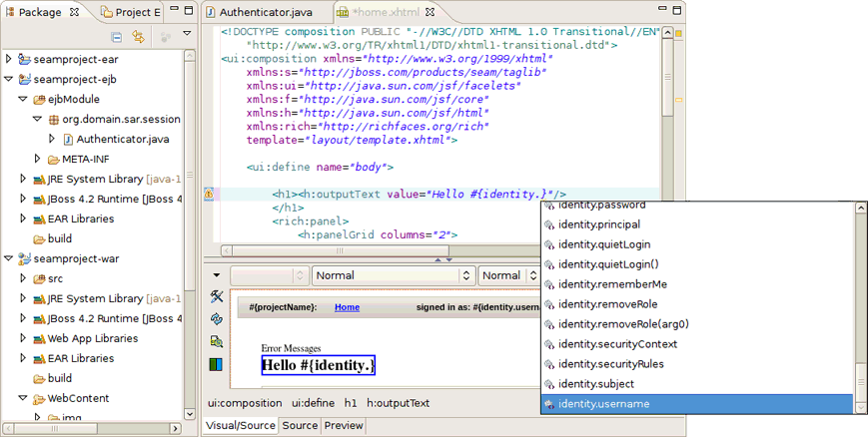Click h:outputText in the tag breadcrumb bar
Image resolution: width=868 pixels, height=437 pixels.
398,403
